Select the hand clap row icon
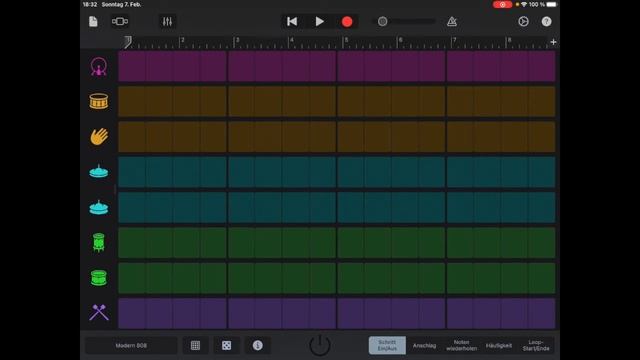The height and width of the screenshot is (360, 640). point(99,136)
